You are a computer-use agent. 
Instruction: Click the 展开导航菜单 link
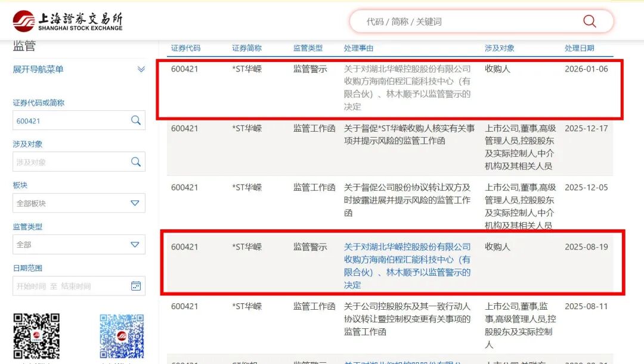pyautogui.click(x=38, y=69)
